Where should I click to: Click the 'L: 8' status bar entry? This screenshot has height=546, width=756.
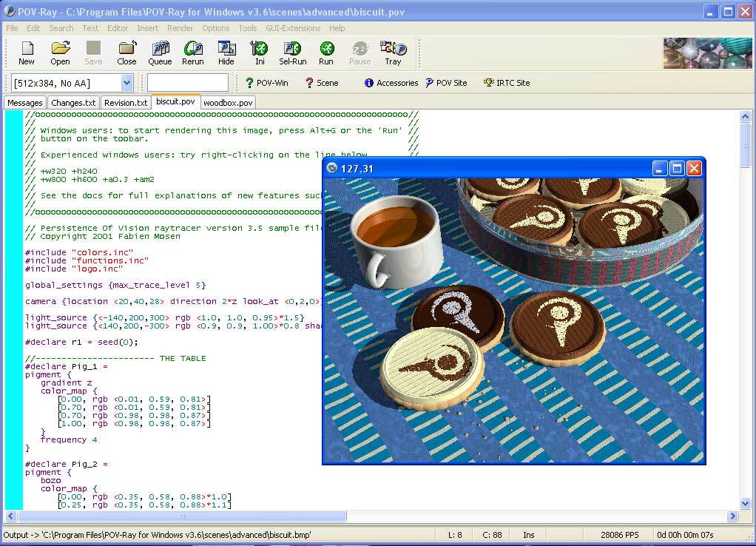click(x=455, y=534)
